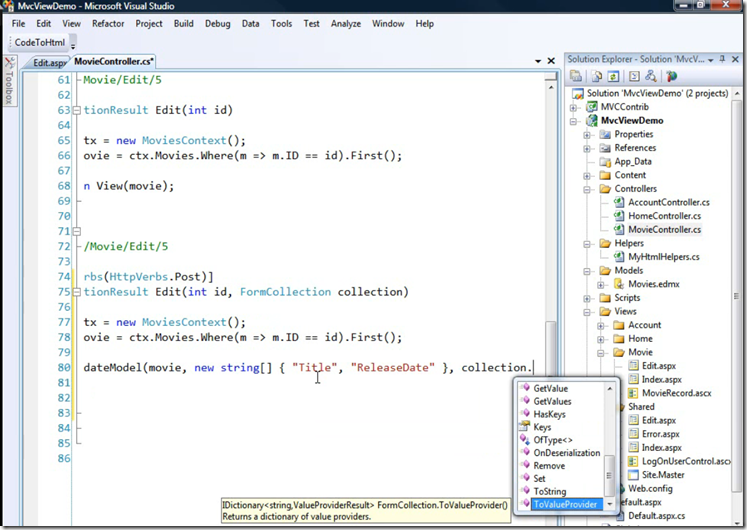This screenshot has width=747, height=530.
Task: Click IntelliSense list scroll-up arrow
Action: 610,389
